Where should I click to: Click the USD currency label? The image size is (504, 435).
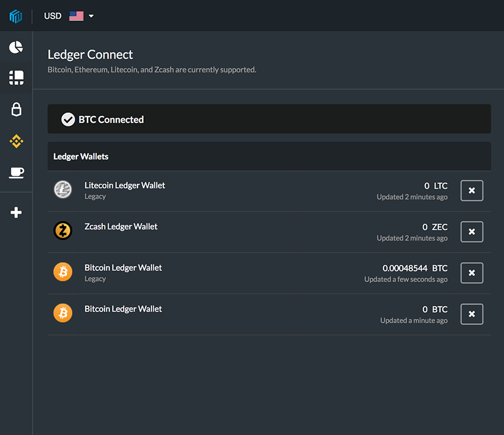pos(53,16)
